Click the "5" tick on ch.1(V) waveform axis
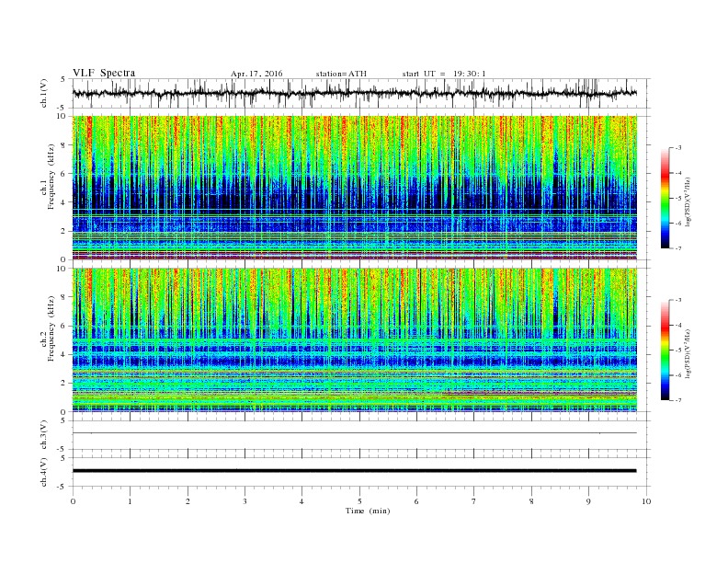This screenshot has width=728, height=563. 63,79
